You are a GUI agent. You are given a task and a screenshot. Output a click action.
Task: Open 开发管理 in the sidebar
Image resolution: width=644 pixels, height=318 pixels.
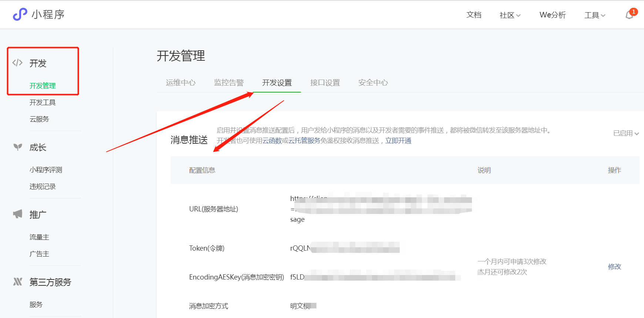43,86
